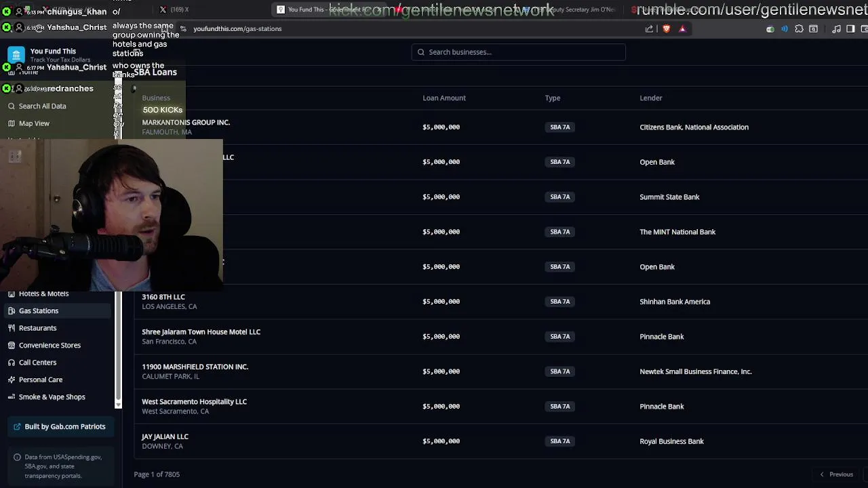The image size is (868, 488).
Task: Click the green toggle extension icon
Action: pyautogui.click(x=770, y=28)
